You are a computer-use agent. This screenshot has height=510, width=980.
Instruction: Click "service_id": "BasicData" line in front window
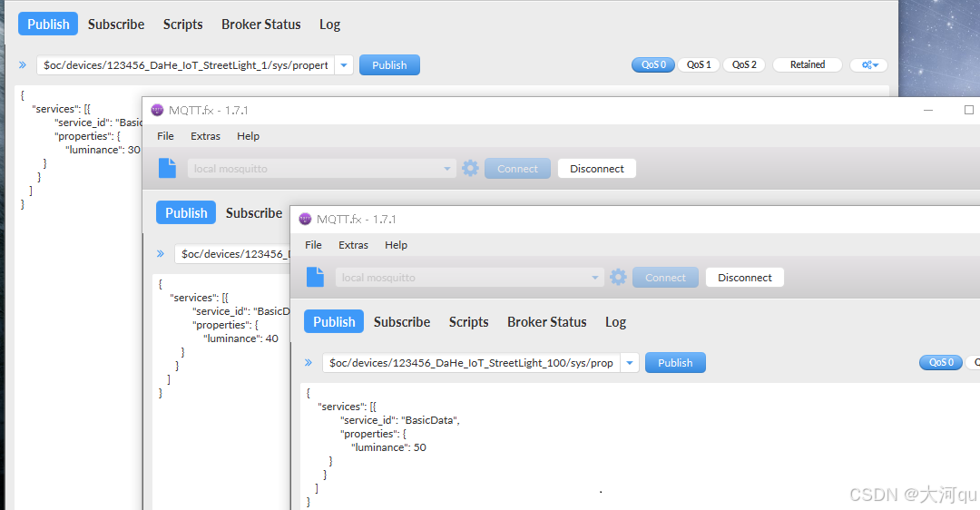point(400,420)
